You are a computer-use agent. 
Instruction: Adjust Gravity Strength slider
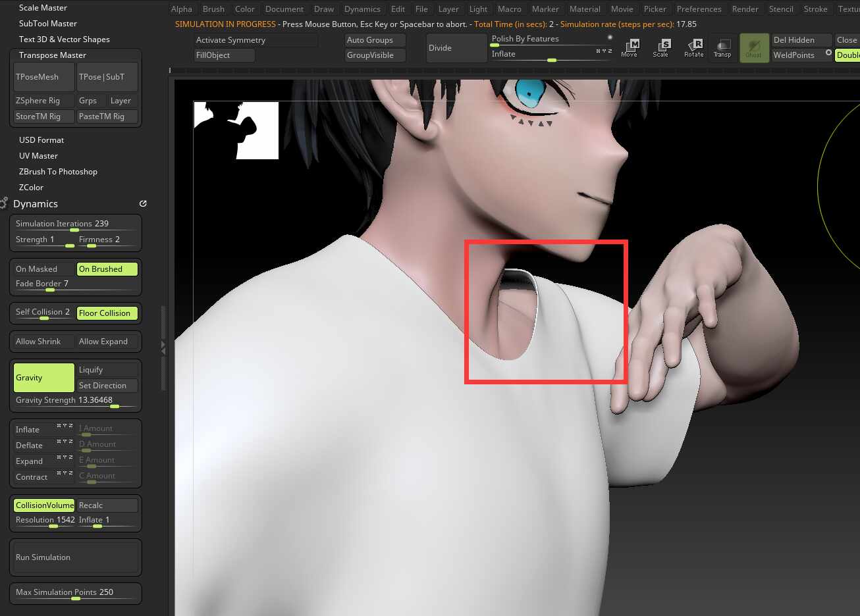point(75,401)
